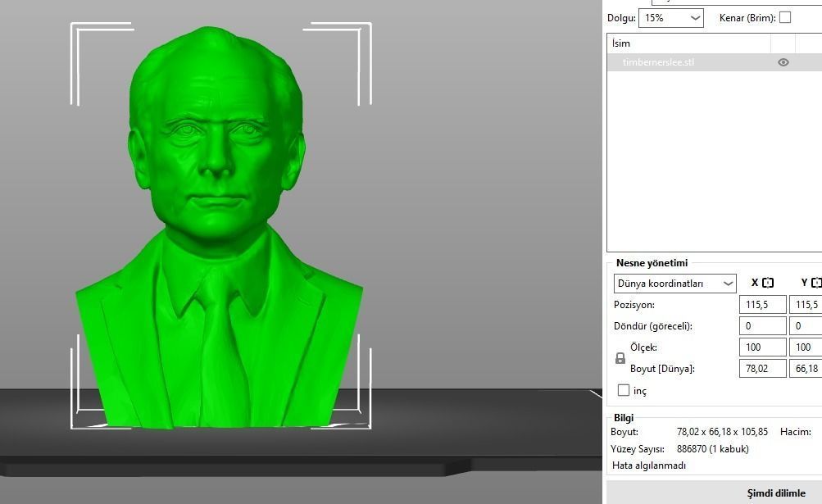
Task: Click the Y size field 66,18
Action: (x=806, y=369)
